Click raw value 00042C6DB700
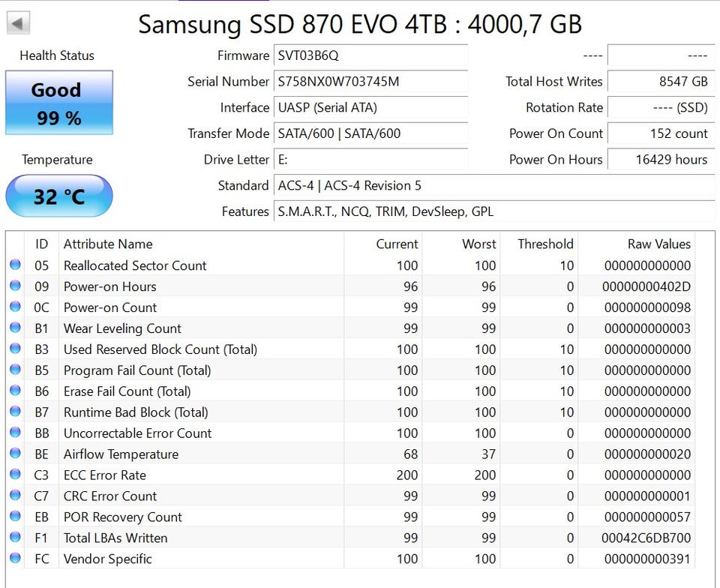This screenshot has height=588, width=720. click(x=646, y=538)
